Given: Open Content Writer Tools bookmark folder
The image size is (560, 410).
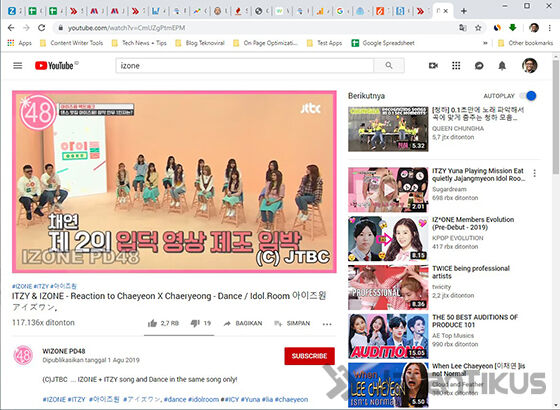Looking at the screenshot, I should point(71,43).
